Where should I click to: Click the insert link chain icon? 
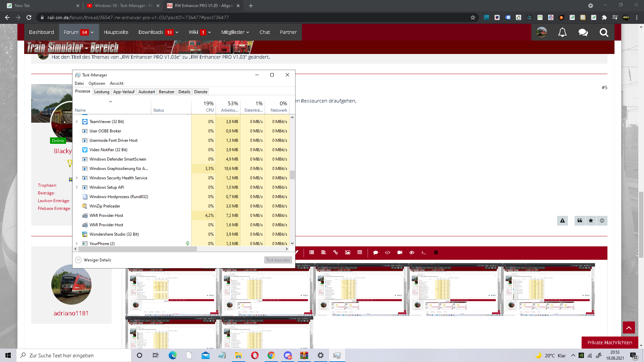pos(335,252)
